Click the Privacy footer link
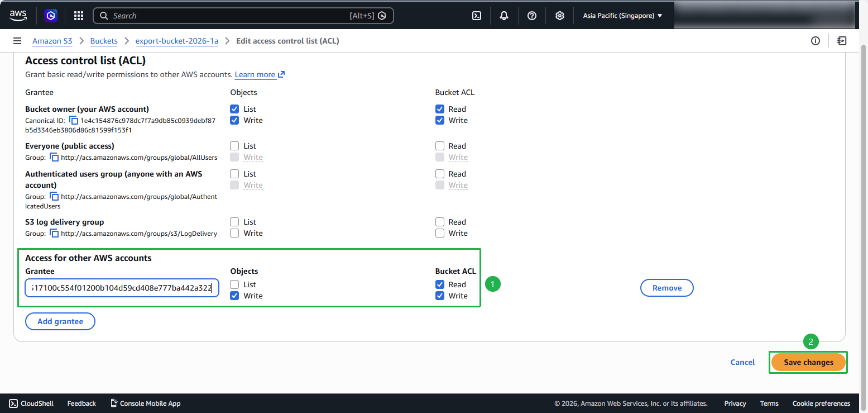This screenshot has height=413, width=868. 735,403
